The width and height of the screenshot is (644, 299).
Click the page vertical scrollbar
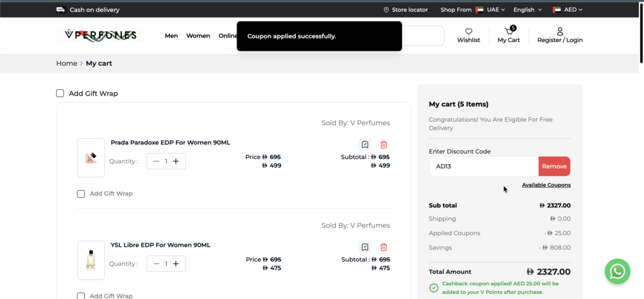641,33
